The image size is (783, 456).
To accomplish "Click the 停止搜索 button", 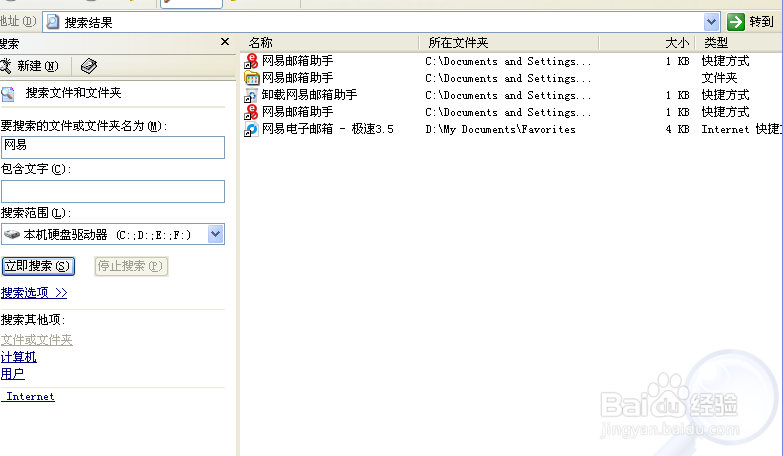I will pos(131,266).
